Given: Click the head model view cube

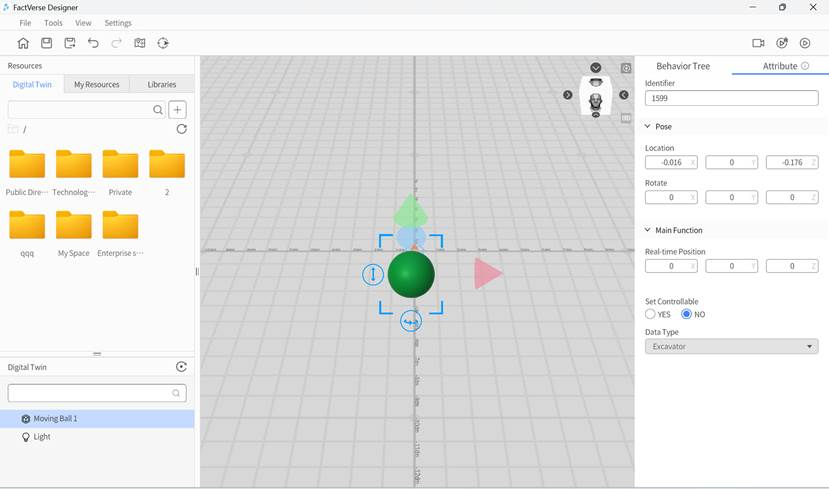Looking at the screenshot, I should (596, 102).
